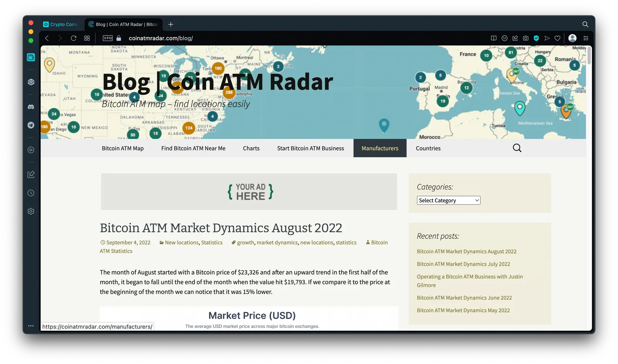
Task: Open a new tab with plus button
Action: pos(171,24)
